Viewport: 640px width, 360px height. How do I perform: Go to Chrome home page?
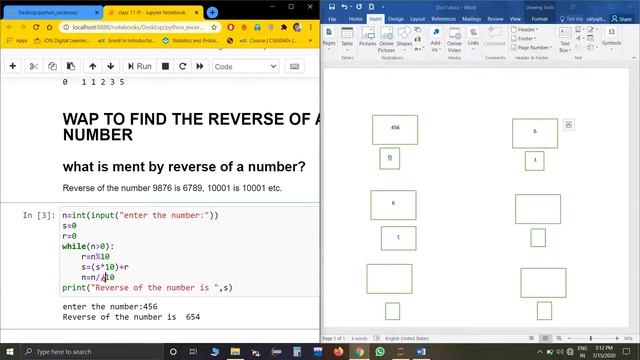click(x=49, y=27)
